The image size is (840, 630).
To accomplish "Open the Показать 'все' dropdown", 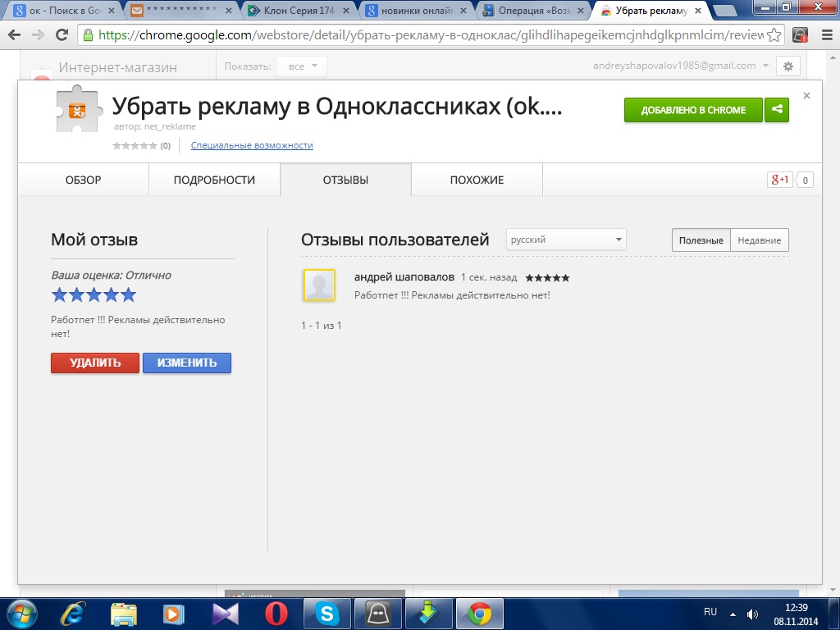I will point(302,66).
